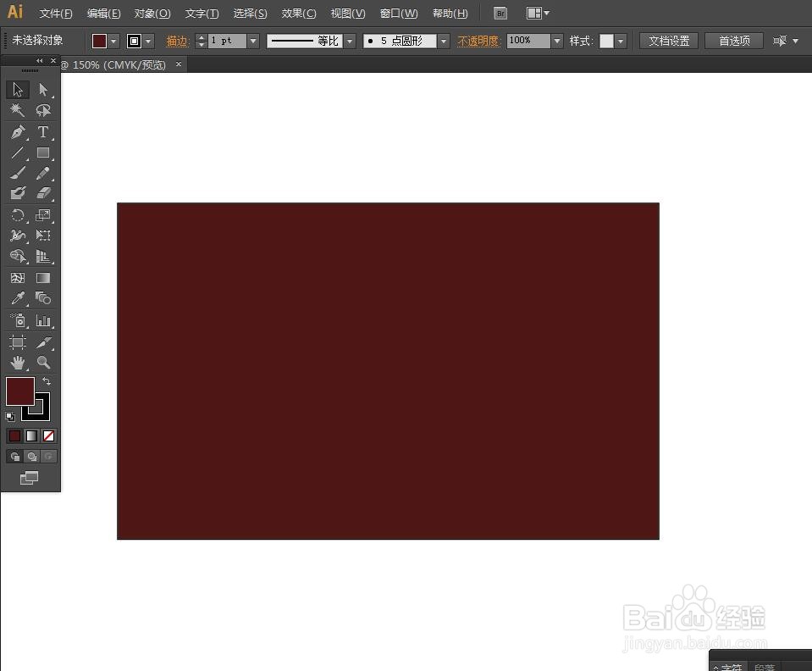Open fill color dropdown in control bar
The height and width of the screenshot is (671, 812).
[114, 41]
